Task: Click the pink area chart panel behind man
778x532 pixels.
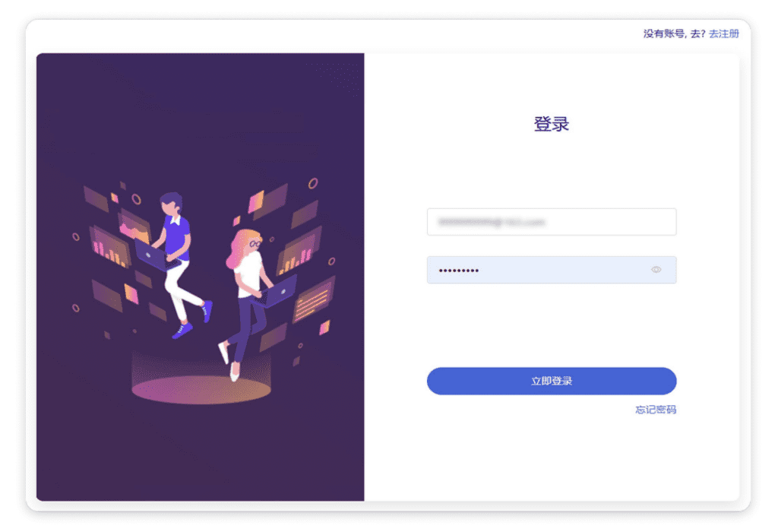Action: point(134,227)
